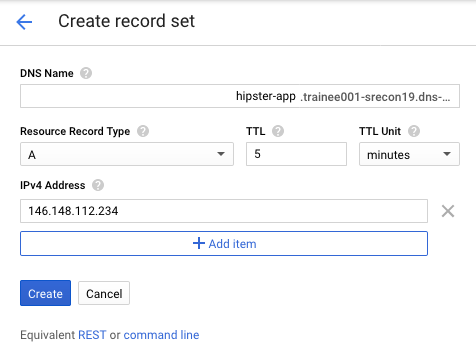Viewport: 476px width, 360px height.
Task: Click the IPv4 Address input field
Action: coord(224,211)
